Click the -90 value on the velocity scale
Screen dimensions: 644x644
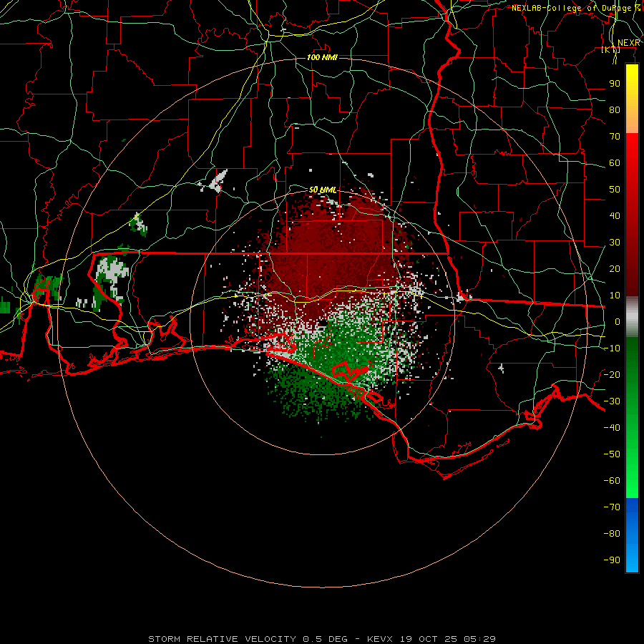click(x=612, y=560)
